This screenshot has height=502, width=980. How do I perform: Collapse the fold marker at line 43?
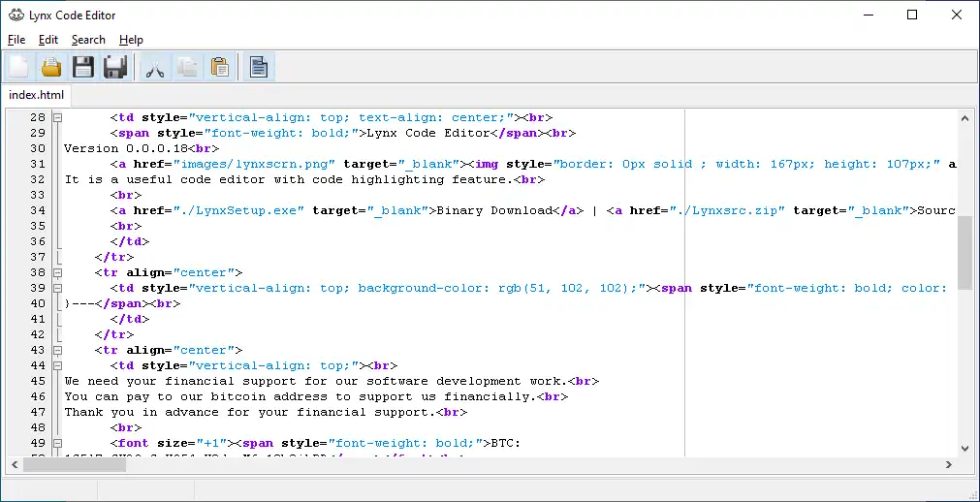pyautogui.click(x=57, y=350)
